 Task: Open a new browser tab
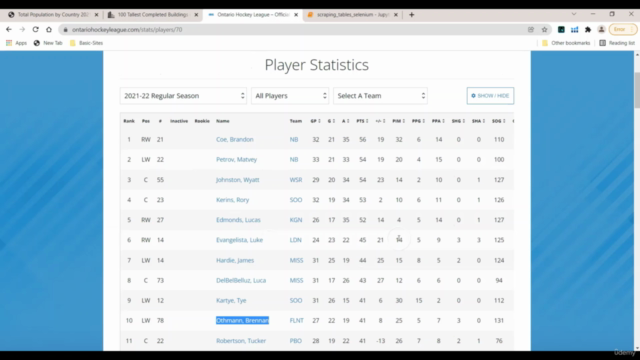411,15
